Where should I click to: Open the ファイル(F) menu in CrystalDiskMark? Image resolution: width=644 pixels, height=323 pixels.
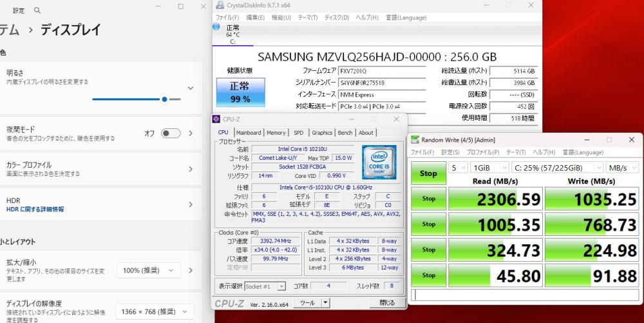(x=422, y=152)
